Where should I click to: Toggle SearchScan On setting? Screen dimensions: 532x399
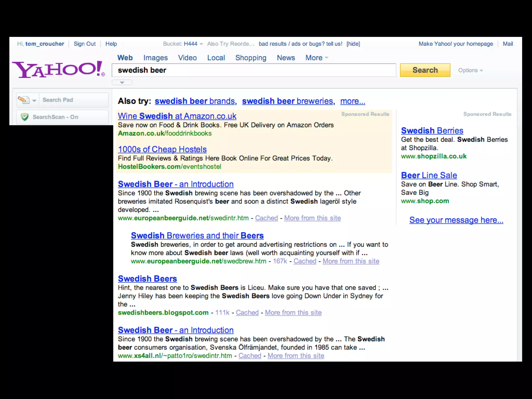[x=55, y=117]
